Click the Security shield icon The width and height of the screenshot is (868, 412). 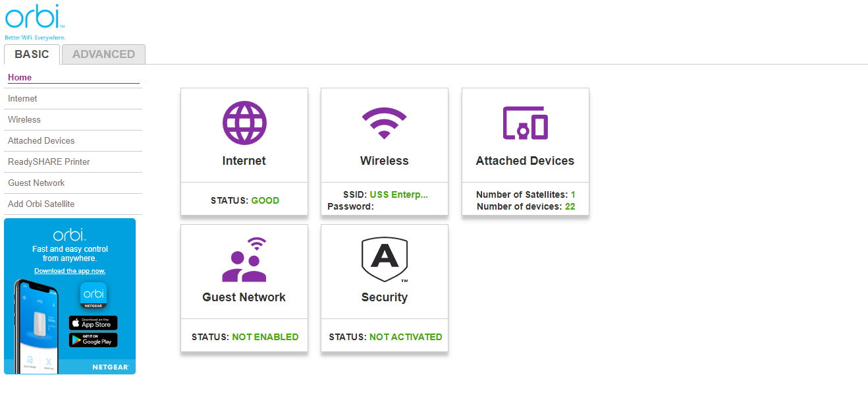[x=385, y=259]
